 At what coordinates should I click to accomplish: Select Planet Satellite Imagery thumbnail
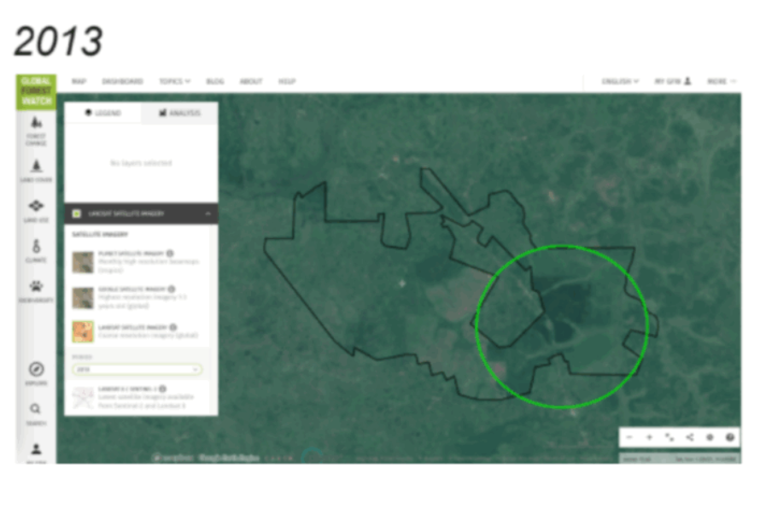point(83,262)
